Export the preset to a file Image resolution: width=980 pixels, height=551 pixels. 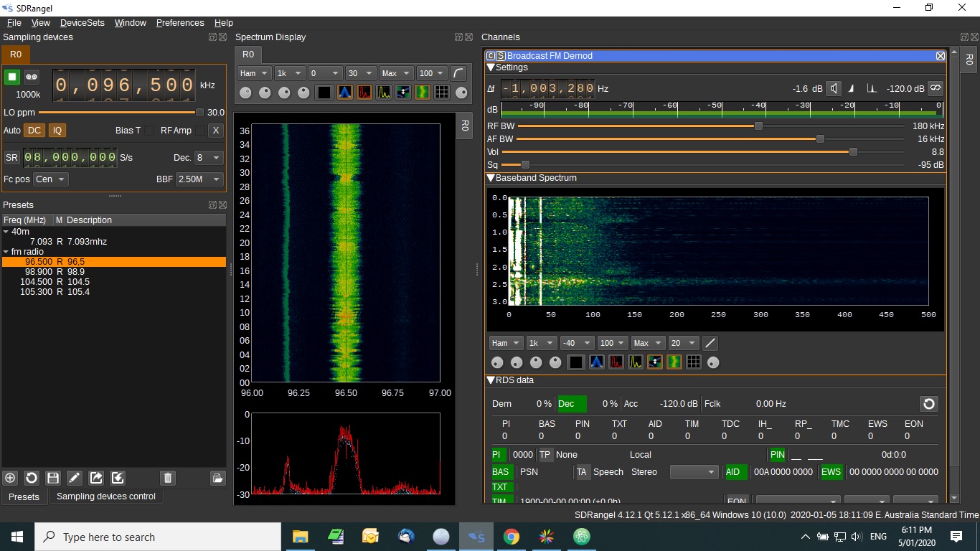click(96, 478)
